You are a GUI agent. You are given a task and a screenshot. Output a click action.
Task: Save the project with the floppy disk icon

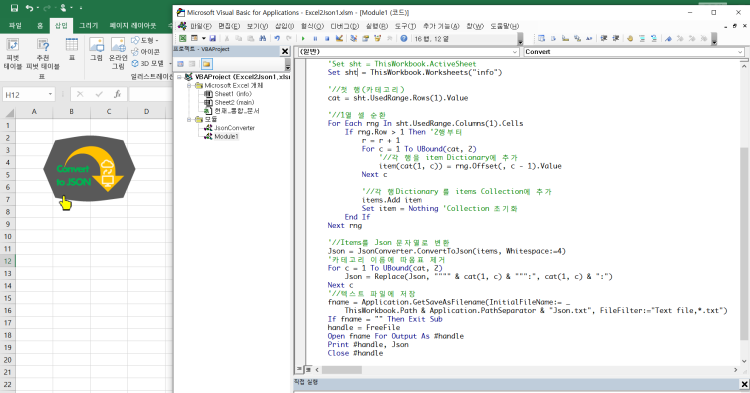[x=212, y=39]
